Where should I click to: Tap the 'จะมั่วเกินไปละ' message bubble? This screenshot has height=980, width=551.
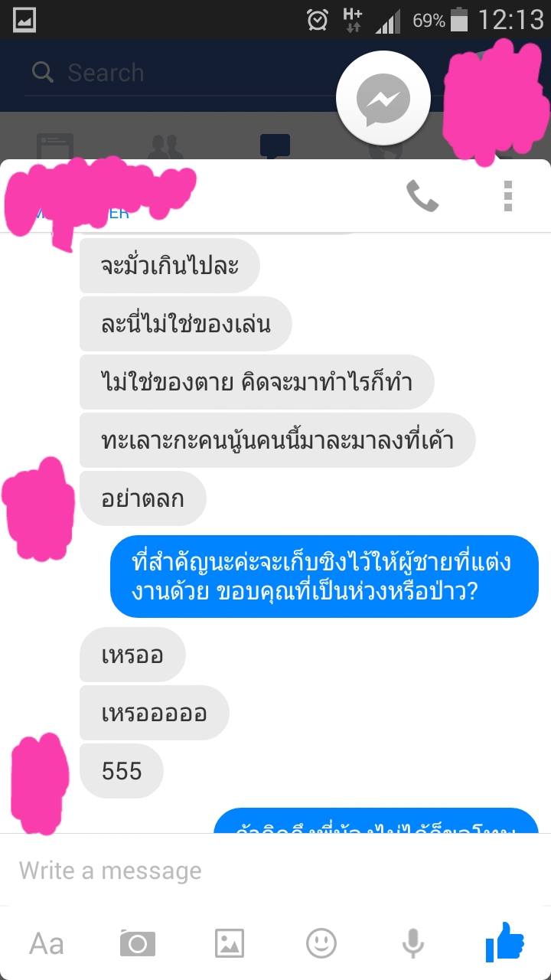point(170,266)
